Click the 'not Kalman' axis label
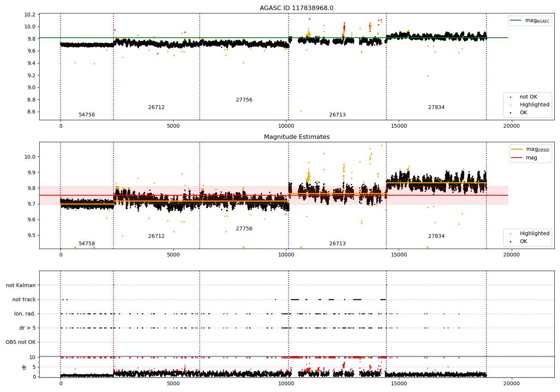 coord(21,286)
